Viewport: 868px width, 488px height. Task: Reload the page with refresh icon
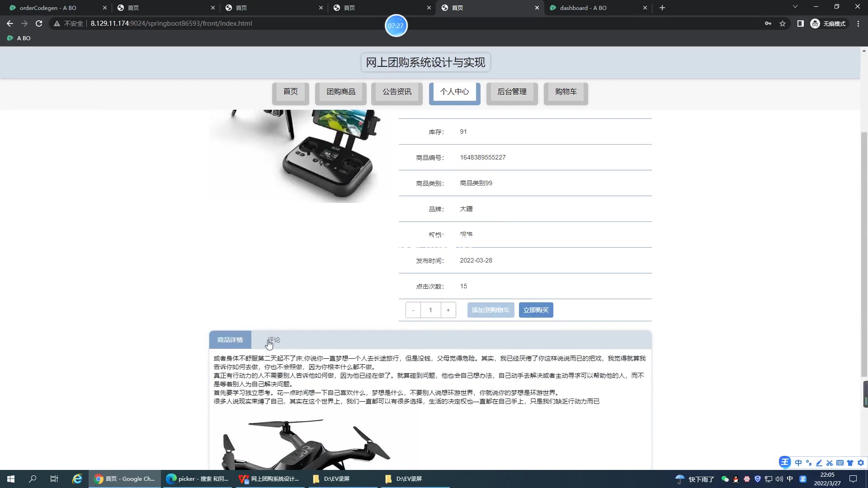(39, 23)
